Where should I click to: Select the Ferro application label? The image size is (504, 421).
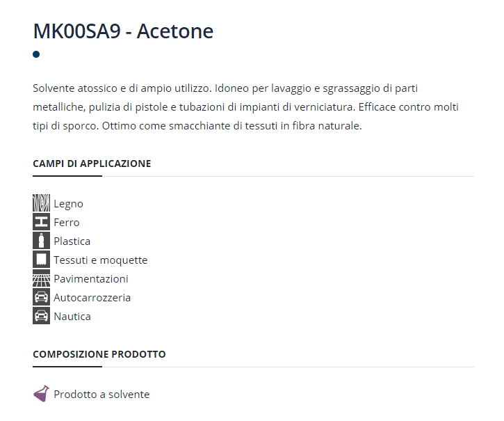[67, 223]
